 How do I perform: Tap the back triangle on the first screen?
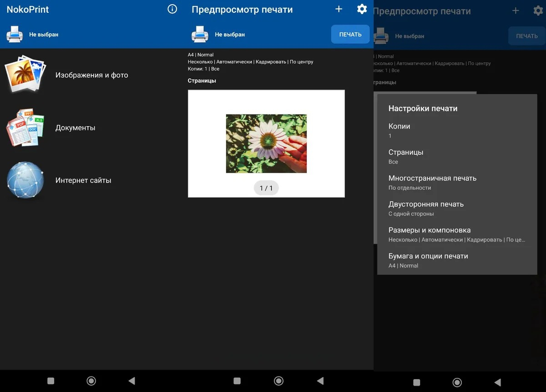coord(131,381)
